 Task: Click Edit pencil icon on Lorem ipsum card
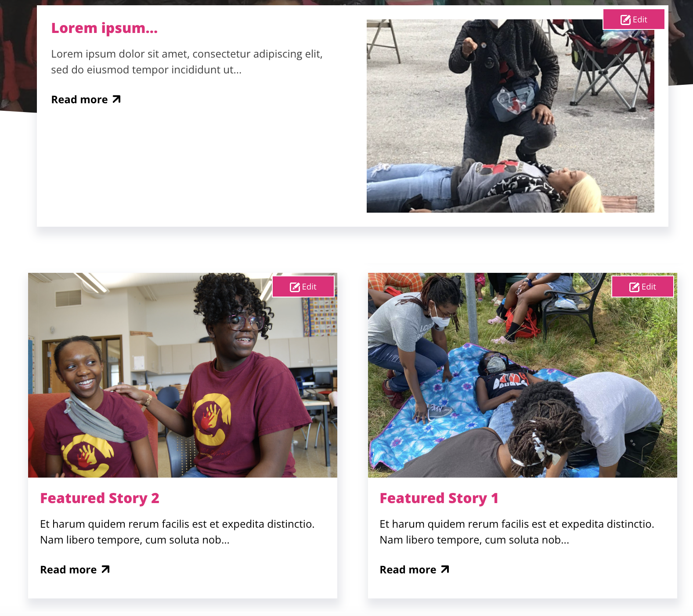click(625, 20)
